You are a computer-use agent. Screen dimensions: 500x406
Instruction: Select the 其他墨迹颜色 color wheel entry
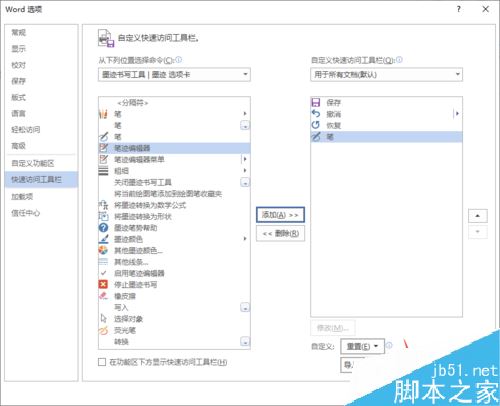(x=174, y=250)
